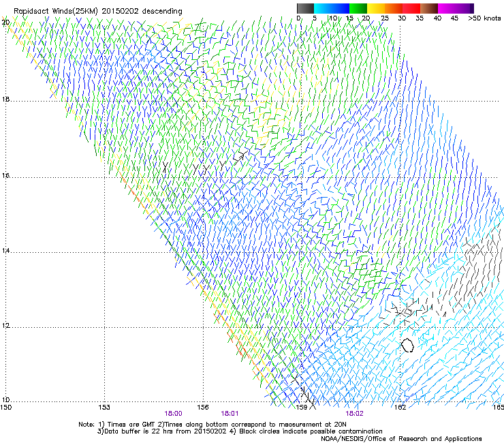This screenshot has width=504, height=443.
Task: Select the latitude label '20'
Action: click(x=5, y=22)
